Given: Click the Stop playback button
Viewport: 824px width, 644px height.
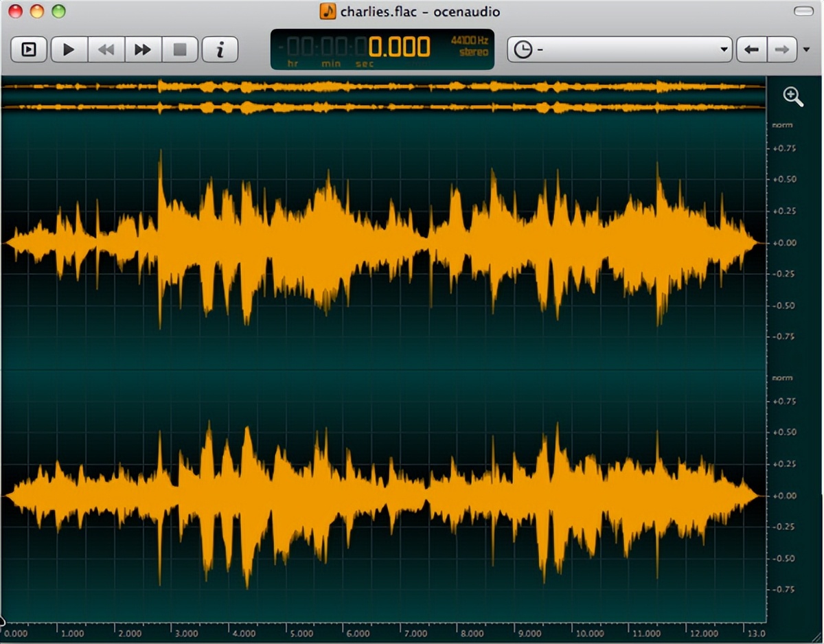Looking at the screenshot, I should point(180,50).
